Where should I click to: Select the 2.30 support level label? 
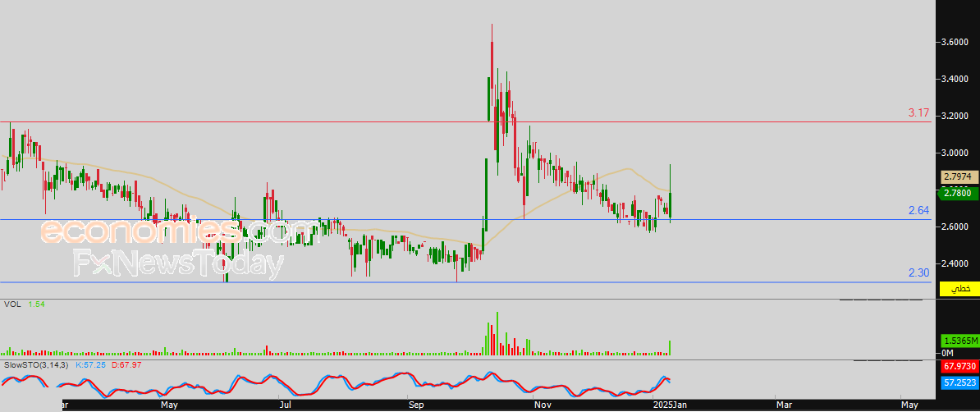(x=918, y=272)
